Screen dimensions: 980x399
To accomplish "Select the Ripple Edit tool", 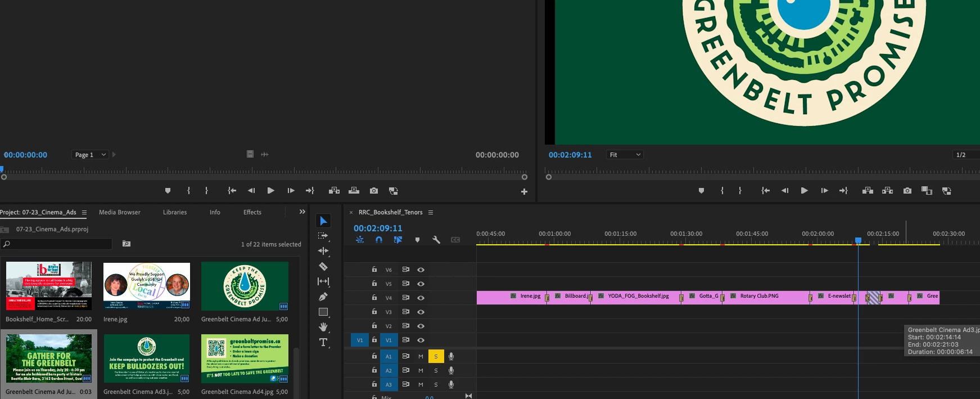I will click(x=323, y=251).
